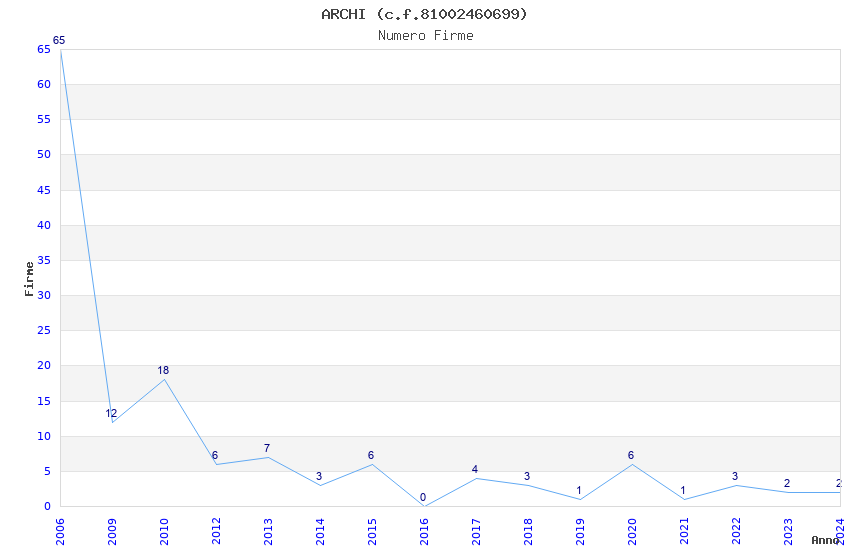This screenshot has height=550, width=850.
Task: Click the y-axis tick label 30
Action: [44, 295]
